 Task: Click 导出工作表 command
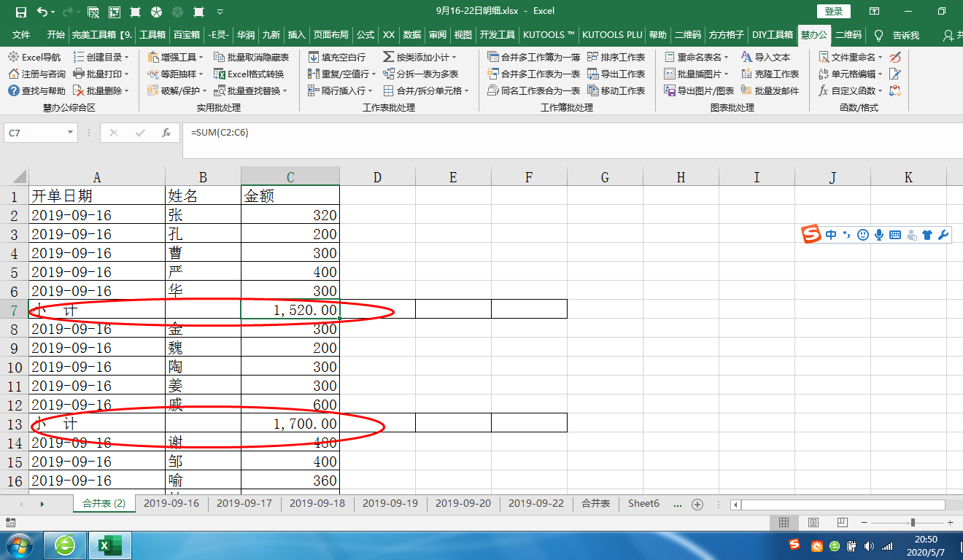(616, 74)
